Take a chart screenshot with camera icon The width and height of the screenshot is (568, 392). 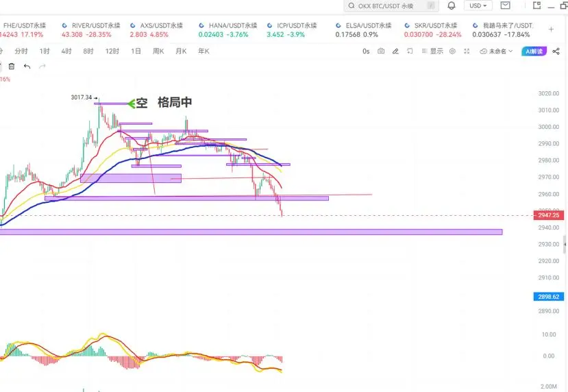[x=381, y=51]
